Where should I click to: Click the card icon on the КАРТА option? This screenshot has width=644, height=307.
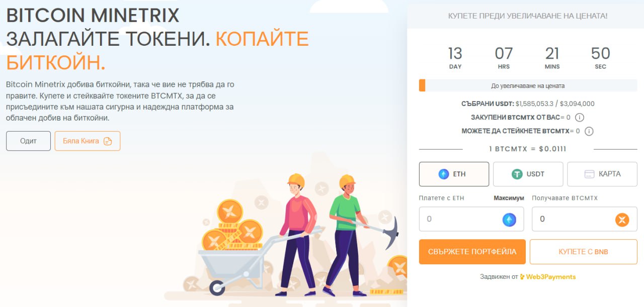coord(589,174)
